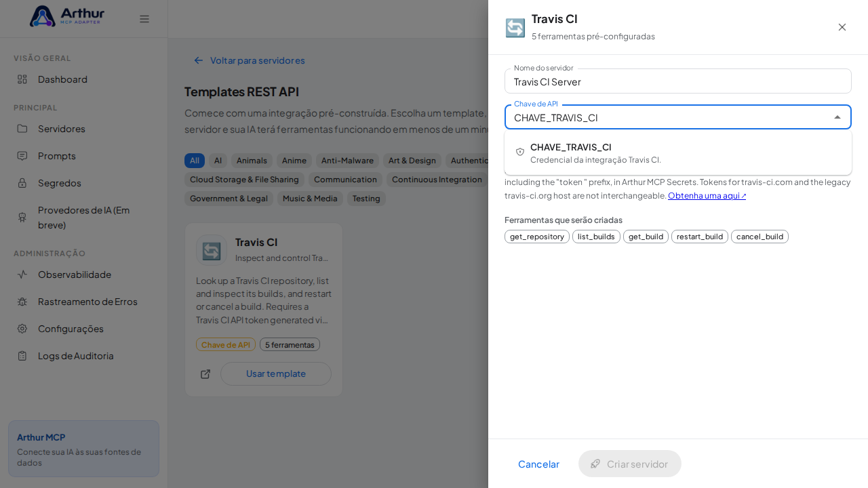Click the back arrow icon before Voltar

click(x=199, y=60)
